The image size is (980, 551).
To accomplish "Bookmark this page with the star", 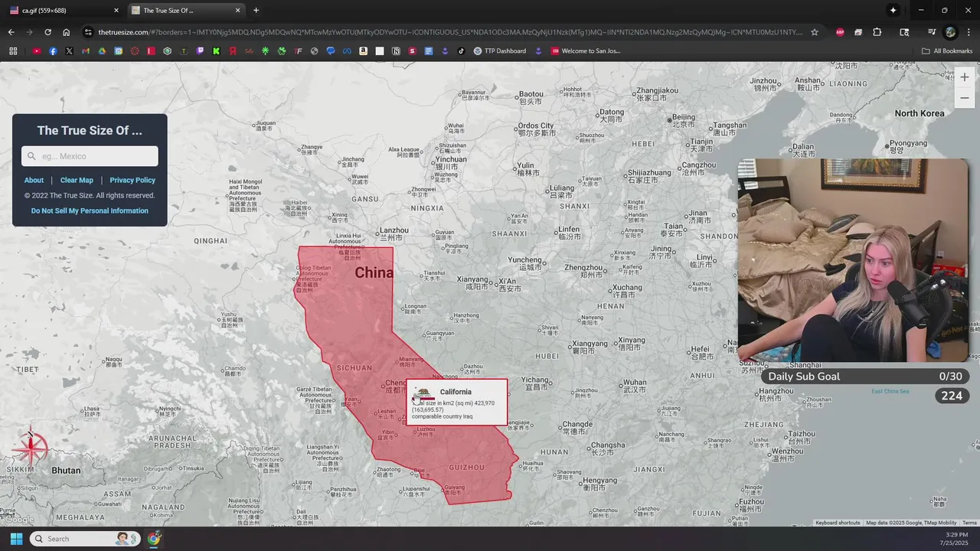I will click(x=815, y=32).
